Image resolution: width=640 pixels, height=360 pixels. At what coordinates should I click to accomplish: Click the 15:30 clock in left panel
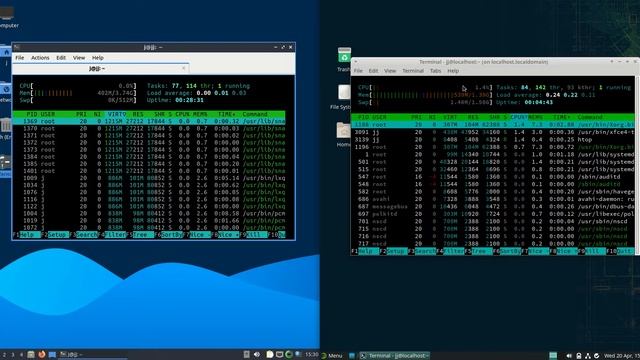[312, 354]
